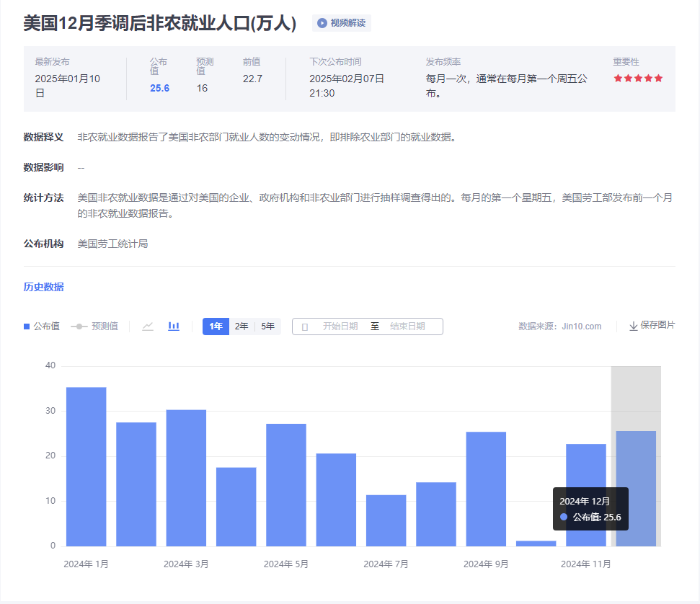This screenshot has width=700, height=604.
Task: Toggle the 公布值 legend series
Action: click(42, 327)
